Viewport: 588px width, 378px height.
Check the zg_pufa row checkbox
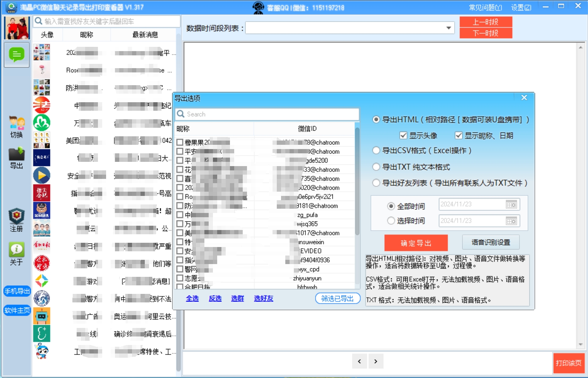[180, 215]
